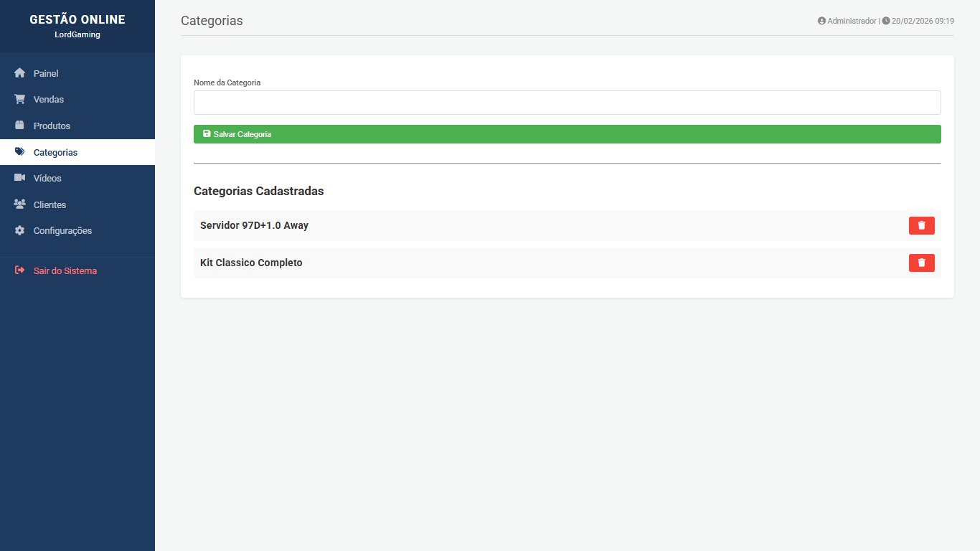Click the floppy disk icon in save button
Screen dimensions: 980x551
(207, 134)
